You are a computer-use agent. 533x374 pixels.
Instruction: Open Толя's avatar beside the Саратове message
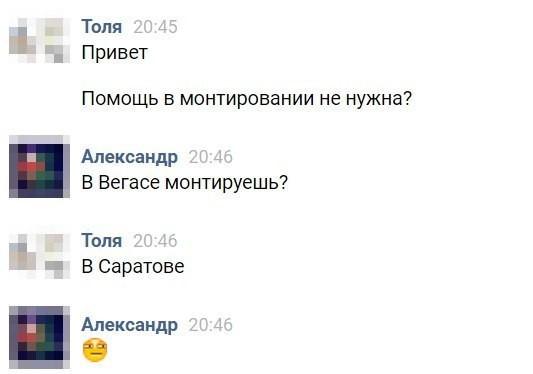point(39,256)
